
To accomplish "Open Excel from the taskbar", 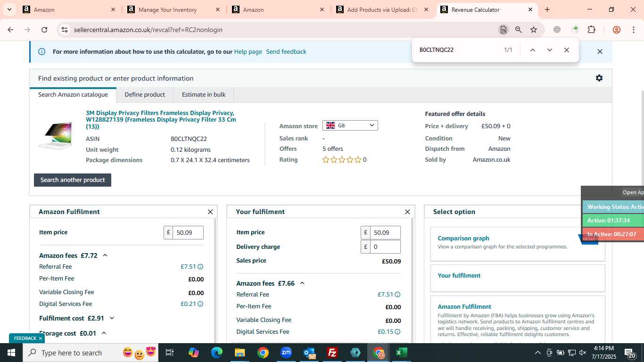I will [402, 353].
